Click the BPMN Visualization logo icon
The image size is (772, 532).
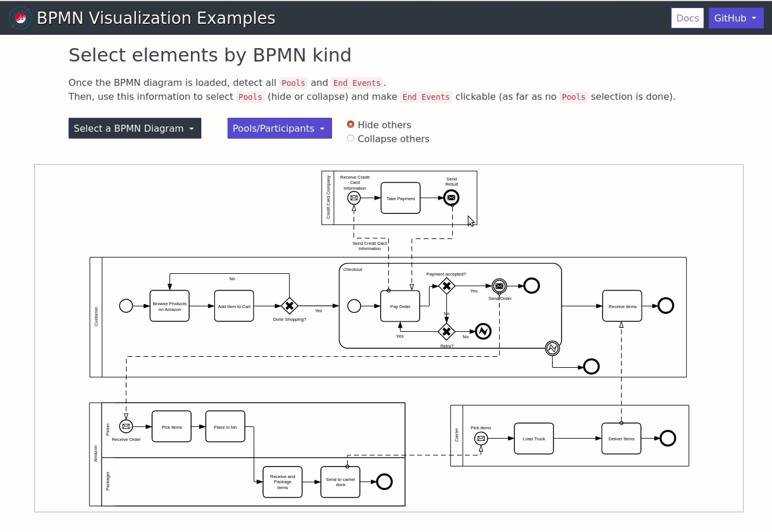pyautogui.click(x=20, y=18)
